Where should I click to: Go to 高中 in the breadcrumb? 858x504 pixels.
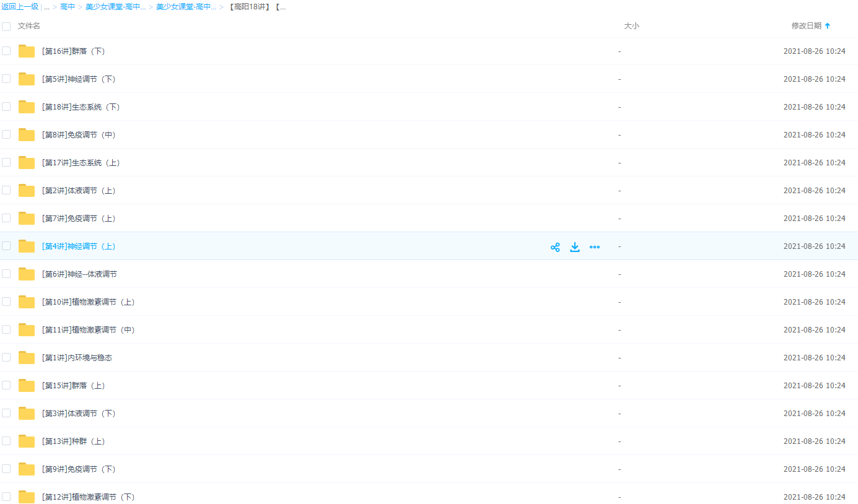68,7
